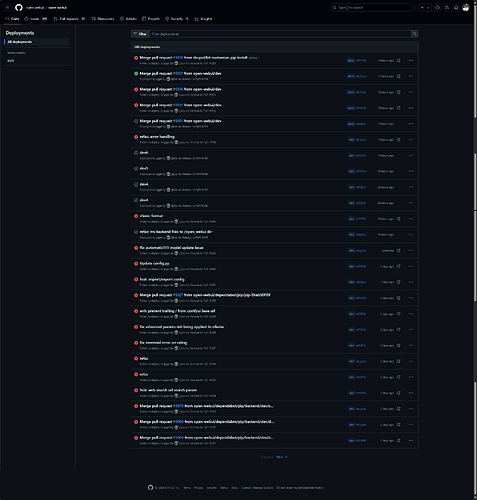Open the refac: error handling deployment title

[157, 137]
